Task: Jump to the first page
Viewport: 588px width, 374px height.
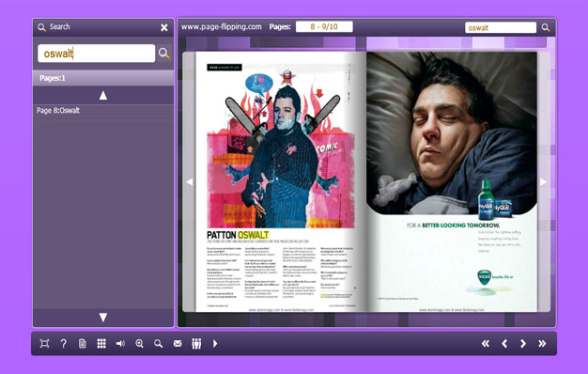Action: click(x=486, y=343)
